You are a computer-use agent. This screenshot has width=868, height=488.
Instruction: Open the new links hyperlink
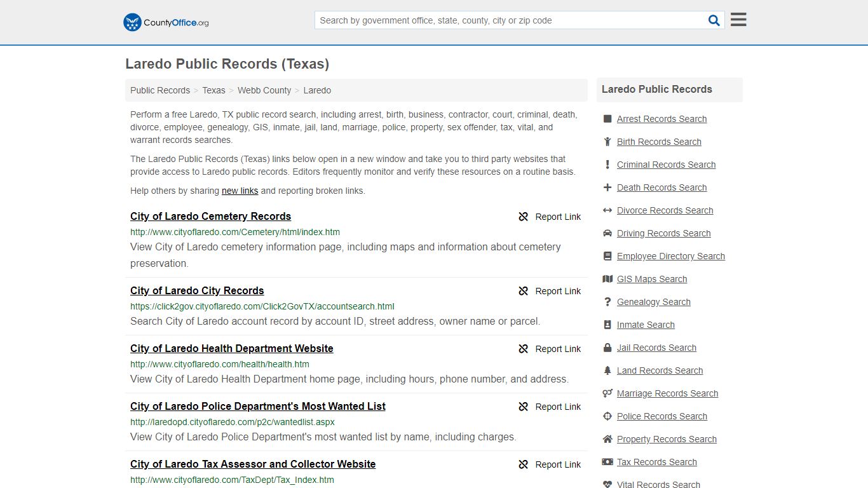240,191
